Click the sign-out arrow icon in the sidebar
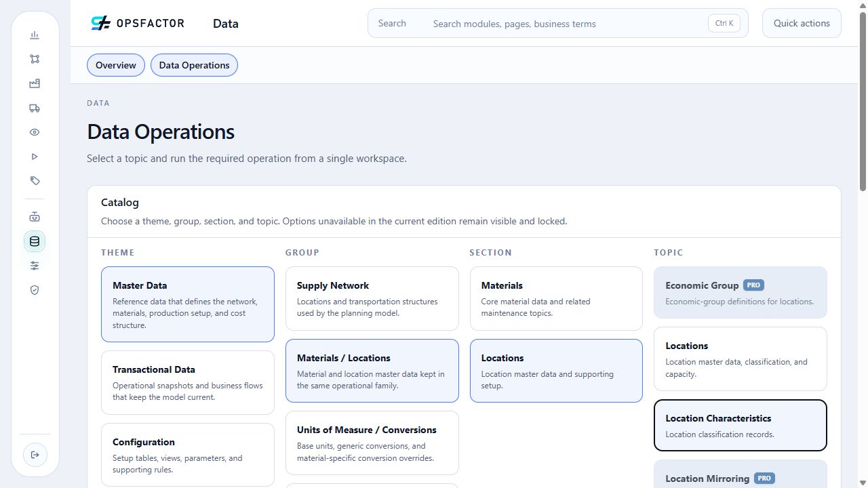 point(35,454)
